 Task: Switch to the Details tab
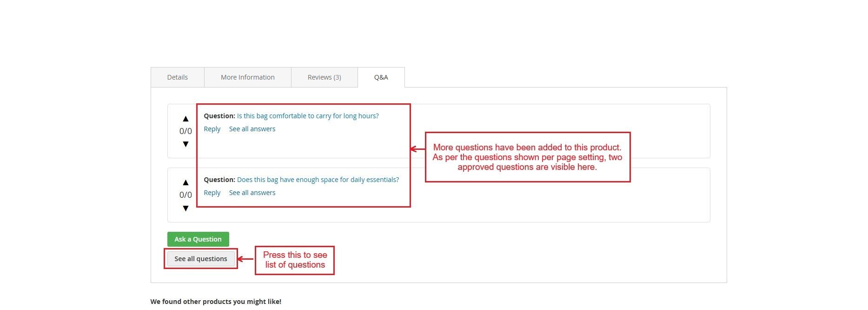tap(177, 77)
